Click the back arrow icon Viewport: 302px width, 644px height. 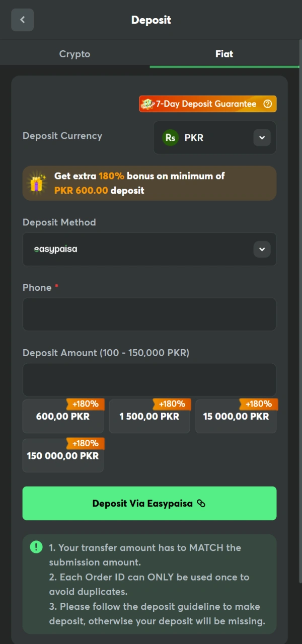click(x=22, y=20)
